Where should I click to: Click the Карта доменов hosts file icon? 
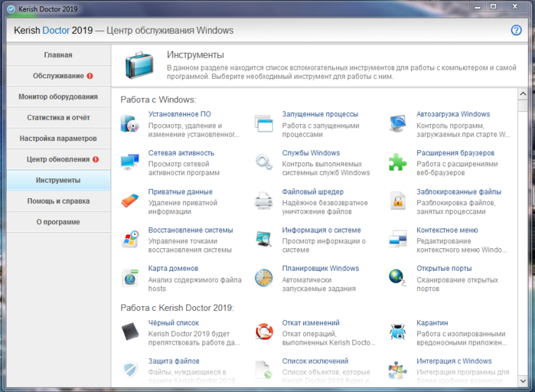point(129,277)
